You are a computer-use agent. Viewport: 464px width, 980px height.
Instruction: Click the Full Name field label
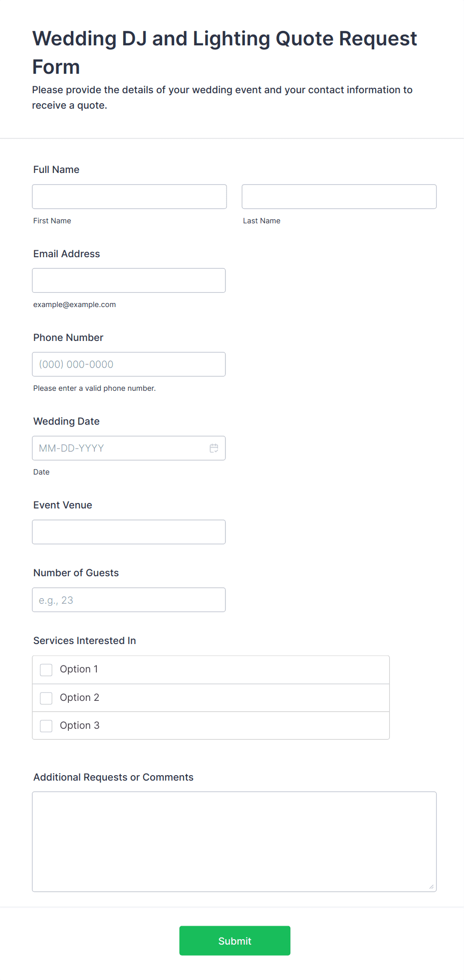tap(56, 169)
